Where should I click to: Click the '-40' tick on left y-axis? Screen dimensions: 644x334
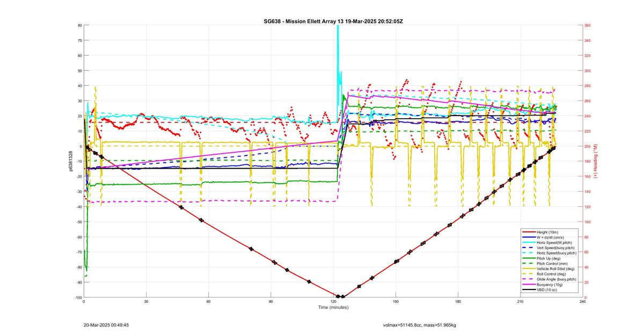(x=78, y=207)
